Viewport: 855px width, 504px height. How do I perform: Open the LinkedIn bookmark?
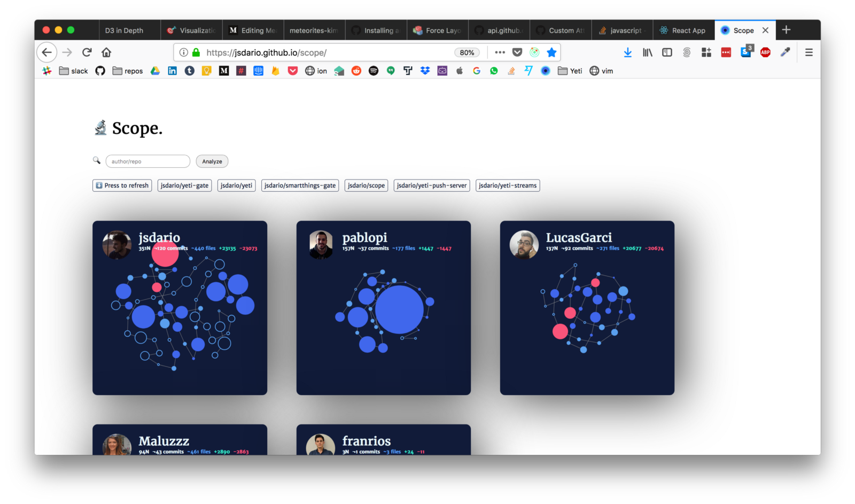coord(172,71)
